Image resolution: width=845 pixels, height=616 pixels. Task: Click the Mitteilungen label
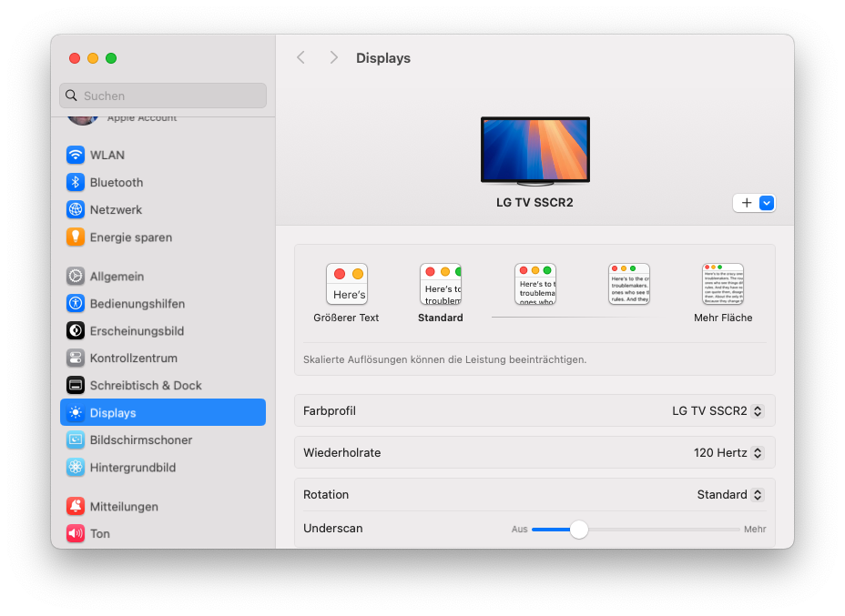tap(124, 507)
